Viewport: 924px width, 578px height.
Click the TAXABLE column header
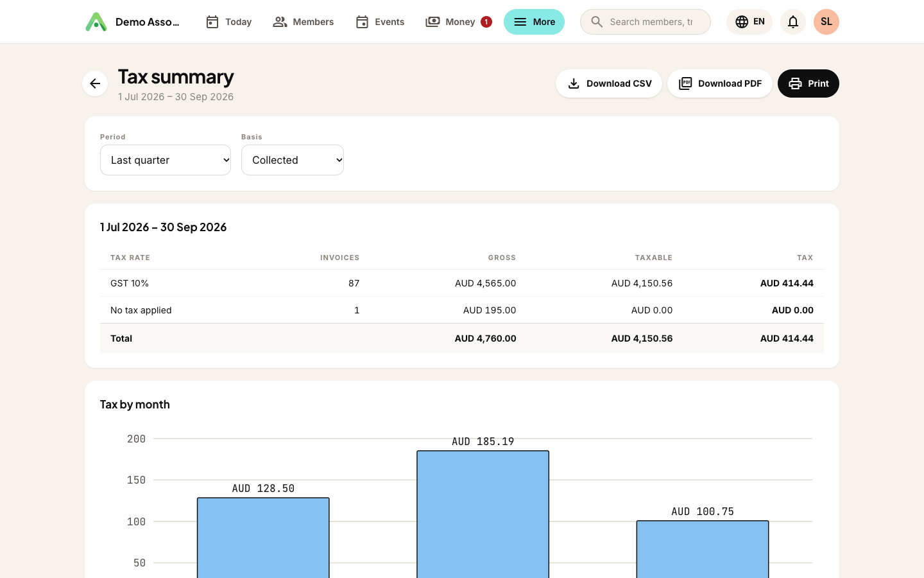pos(653,258)
